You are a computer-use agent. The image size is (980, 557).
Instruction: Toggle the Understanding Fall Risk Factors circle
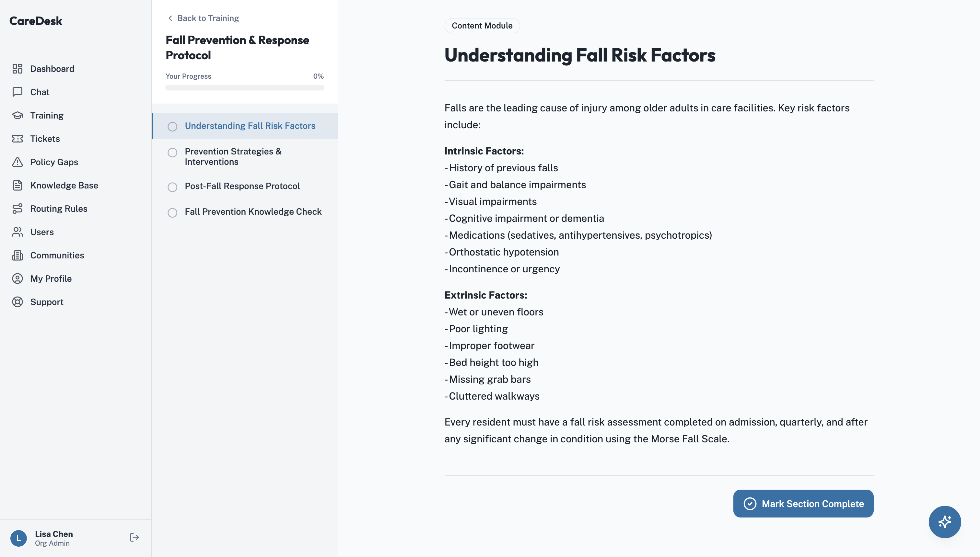tap(173, 127)
